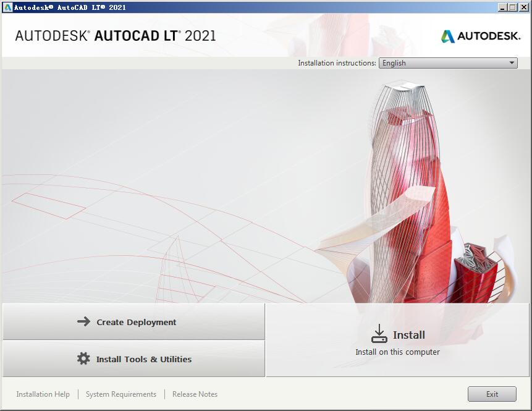
Task: Minimize the installer window
Action: [503, 7]
